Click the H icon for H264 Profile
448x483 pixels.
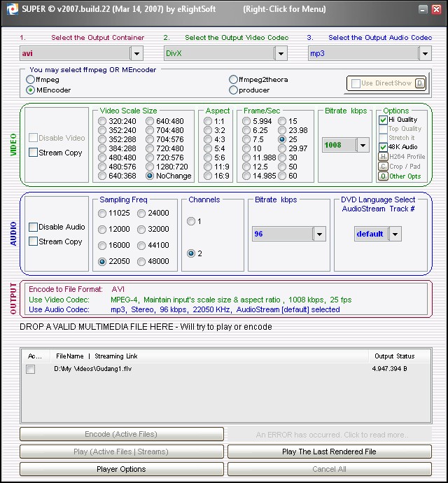(x=383, y=157)
